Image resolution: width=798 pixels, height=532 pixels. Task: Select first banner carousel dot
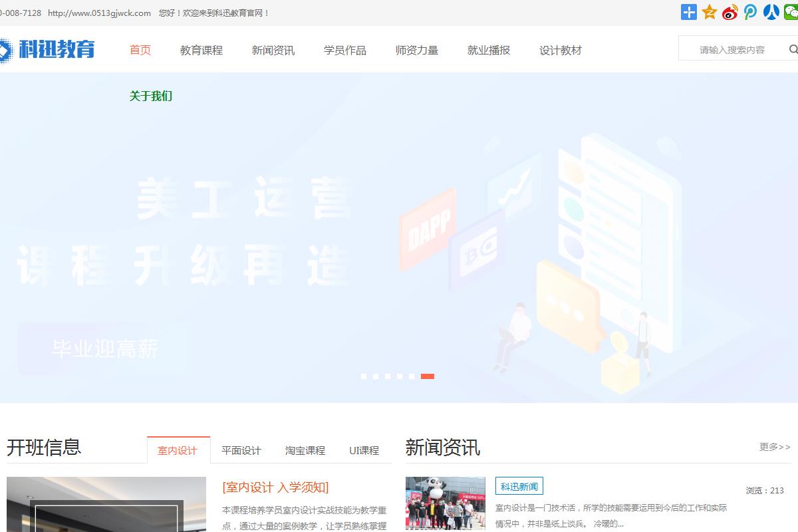click(x=364, y=376)
